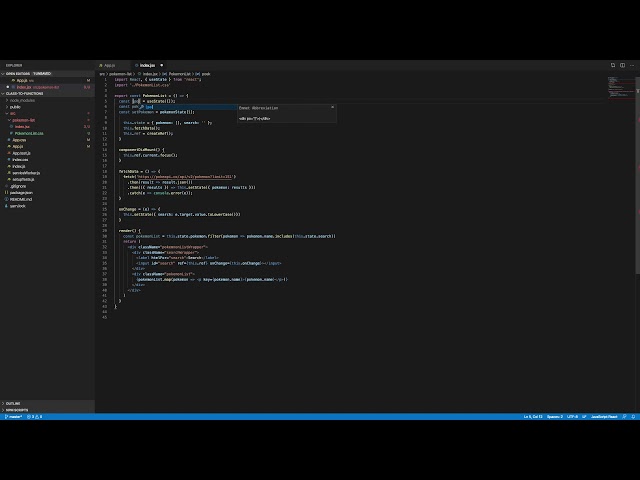Change the LF end of line sequence

(x=584, y=417)
